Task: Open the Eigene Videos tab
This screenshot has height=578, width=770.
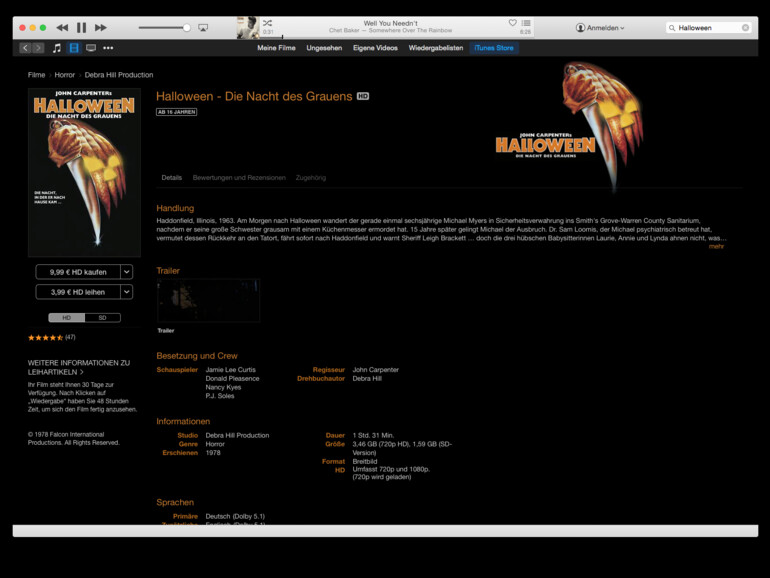Action: click(x=375, y=48)
